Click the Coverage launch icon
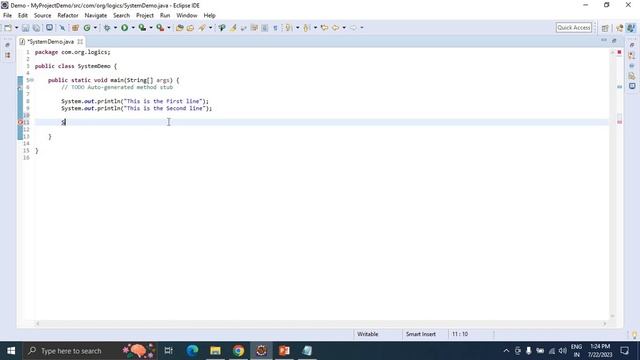 coord(142,28)
